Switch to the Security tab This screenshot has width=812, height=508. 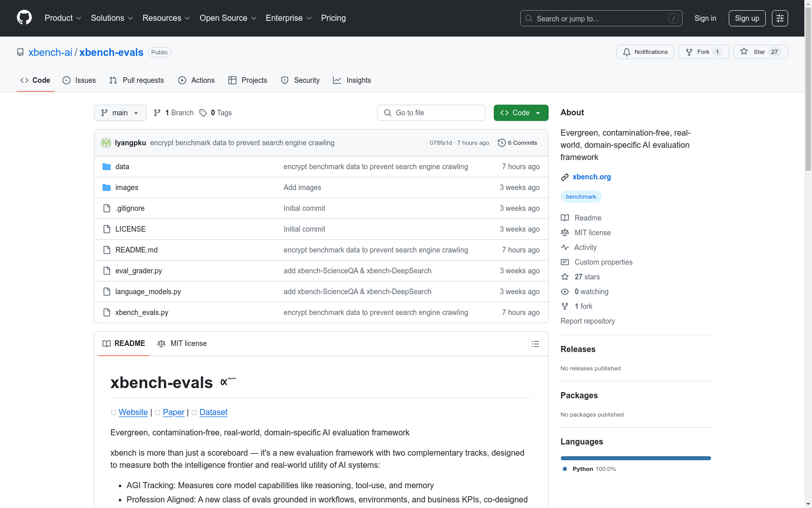pos(300,80)
